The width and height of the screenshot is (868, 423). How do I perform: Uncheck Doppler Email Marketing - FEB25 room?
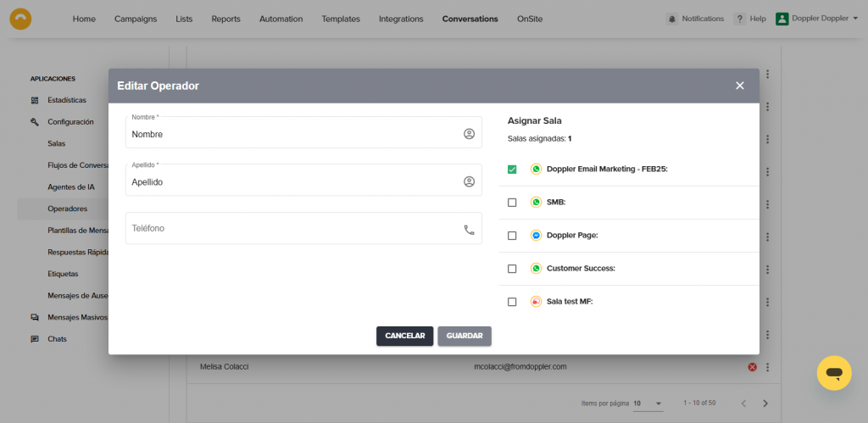click(x=512, y=170)
